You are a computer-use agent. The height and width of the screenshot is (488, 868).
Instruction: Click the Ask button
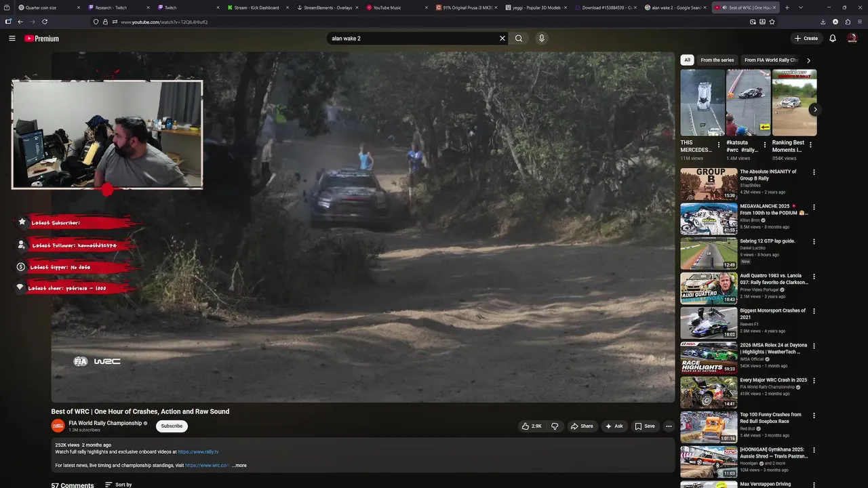click(614, 426)
